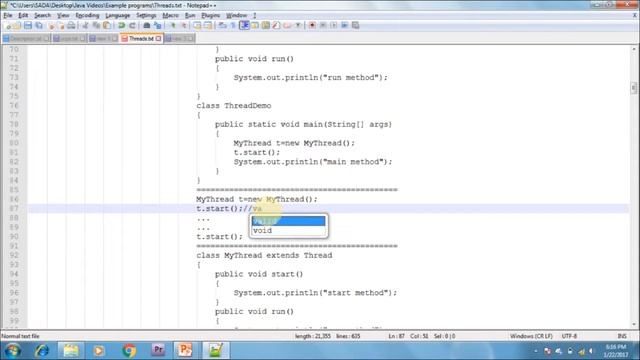Open the Macro menu
Viewport: 640px width, 360px height.
click(x=170, y=16)
